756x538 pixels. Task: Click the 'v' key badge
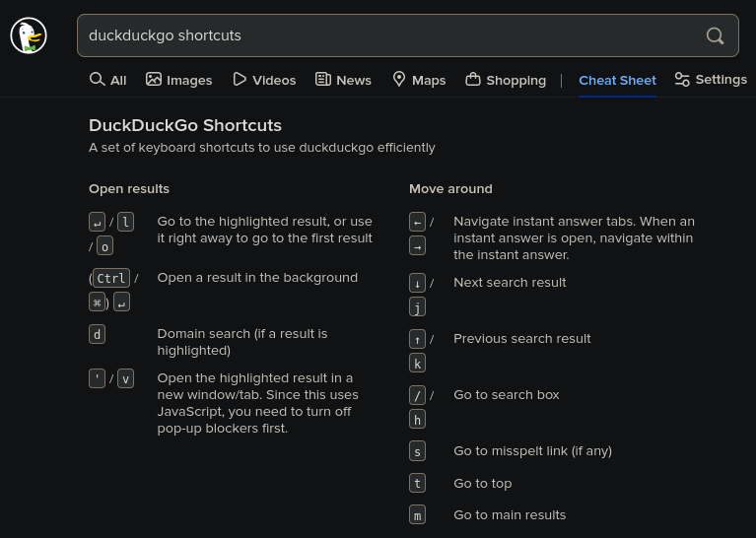coord(126,378)
